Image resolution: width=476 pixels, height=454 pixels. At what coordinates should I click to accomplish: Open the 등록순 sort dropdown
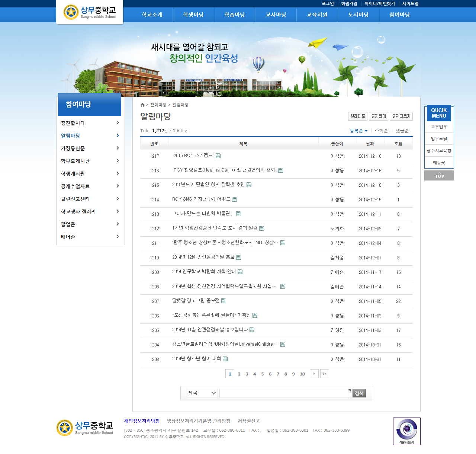tap(358, 131)
